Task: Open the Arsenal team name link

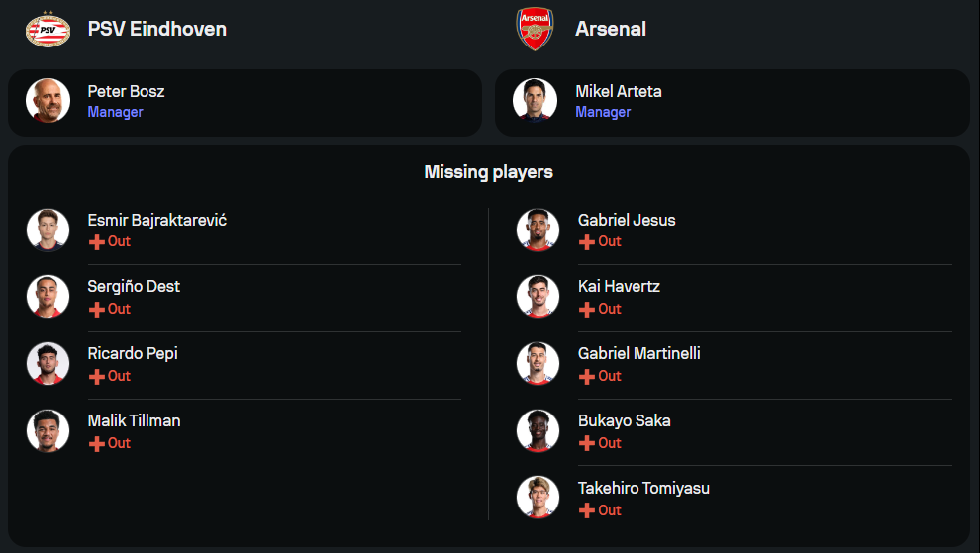Action: pos(610,29)
